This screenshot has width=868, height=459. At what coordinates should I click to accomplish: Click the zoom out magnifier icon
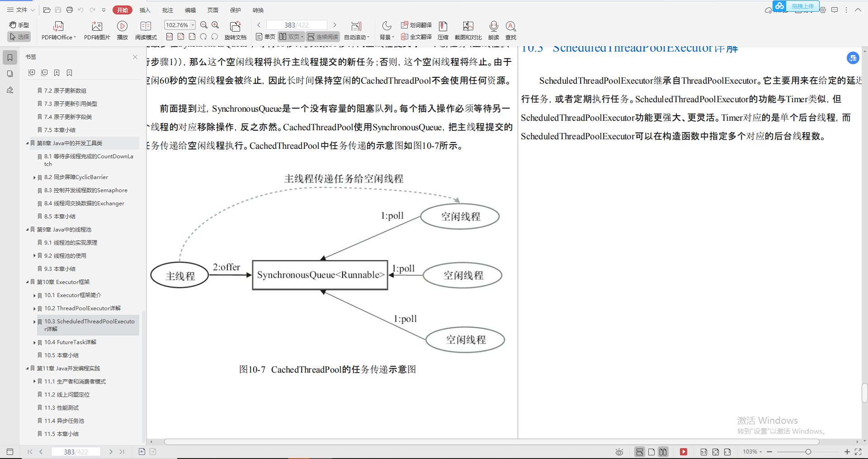[204, 25]
